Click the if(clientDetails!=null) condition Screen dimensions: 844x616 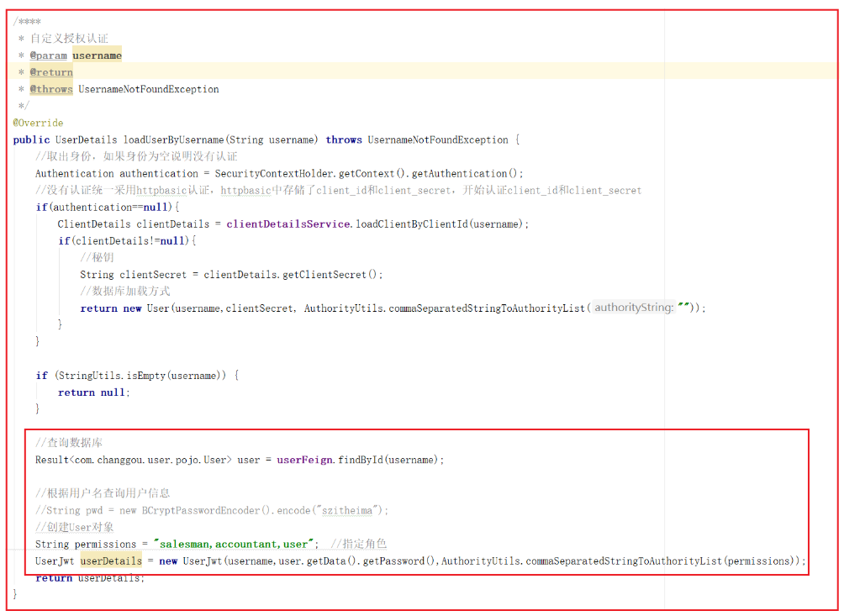pyautogui.click(x=127, y=241)
